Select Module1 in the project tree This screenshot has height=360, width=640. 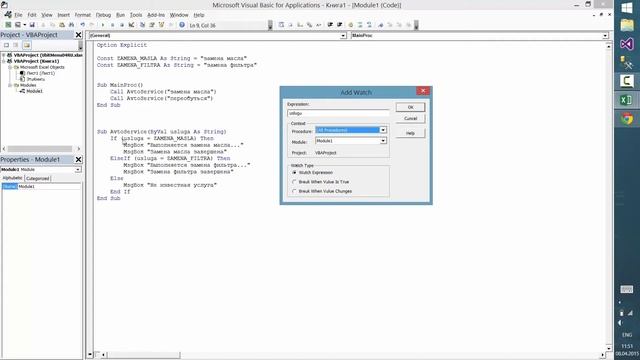point(34,91)
